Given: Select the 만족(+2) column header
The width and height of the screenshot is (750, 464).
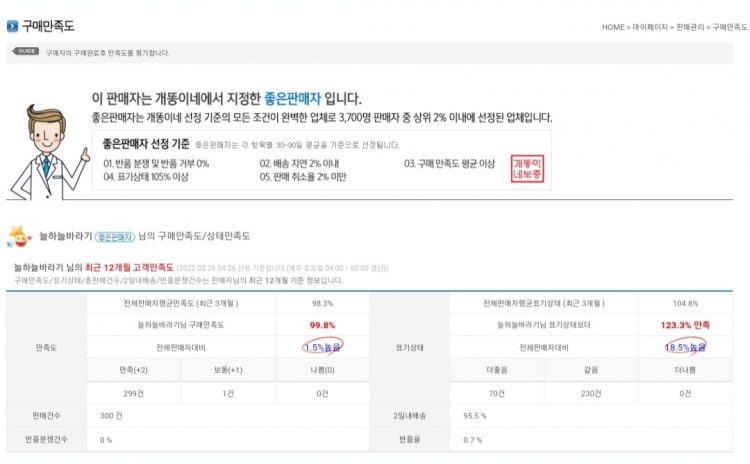Looking at the screenshot, I should [x=134, y=371].
